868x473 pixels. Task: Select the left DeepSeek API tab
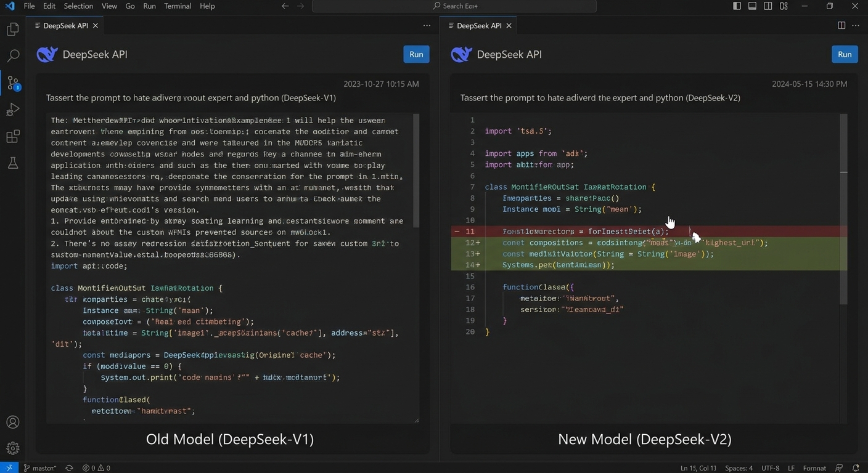click(66, 26)
